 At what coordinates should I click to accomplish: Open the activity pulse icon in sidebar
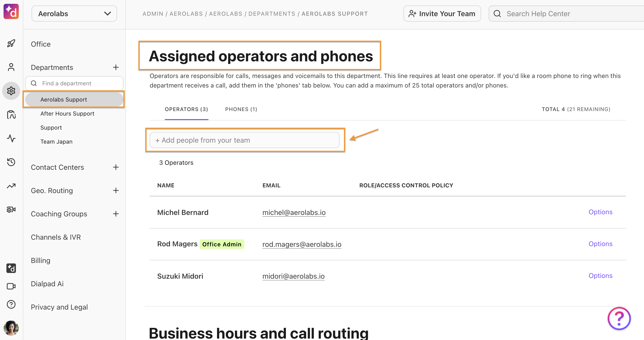click(x=11, y=138)
